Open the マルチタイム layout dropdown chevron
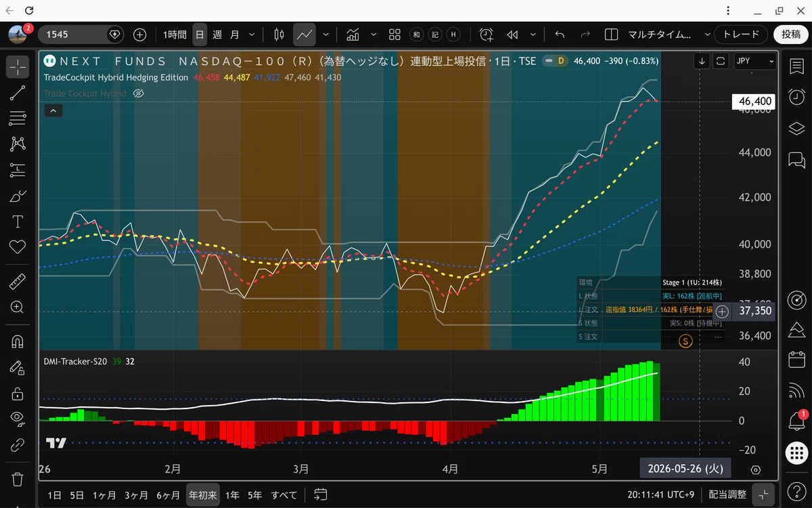Screen dimensions: 812x508 [x=708, y=35]
